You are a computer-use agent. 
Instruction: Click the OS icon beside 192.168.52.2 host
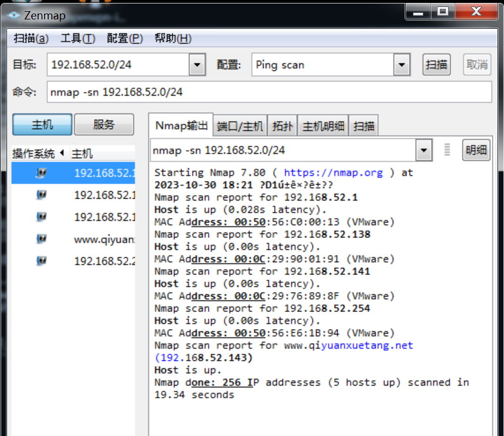(x=41, y=261)
